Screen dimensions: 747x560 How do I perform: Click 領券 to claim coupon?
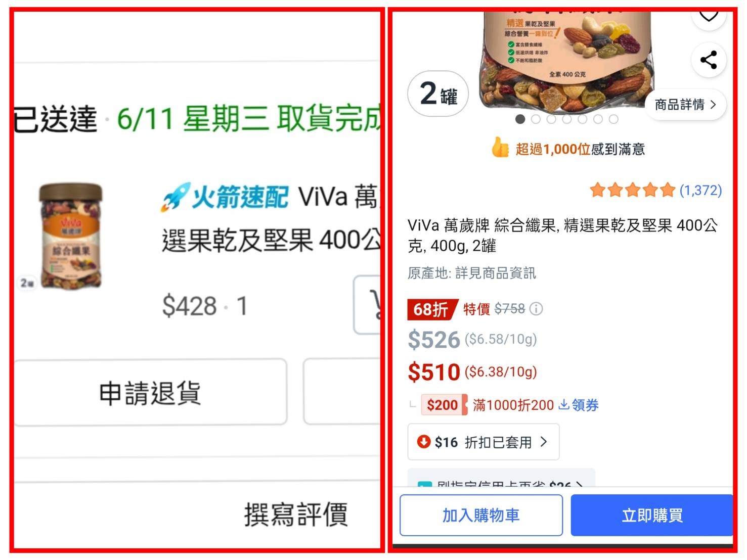click(579, 405)
